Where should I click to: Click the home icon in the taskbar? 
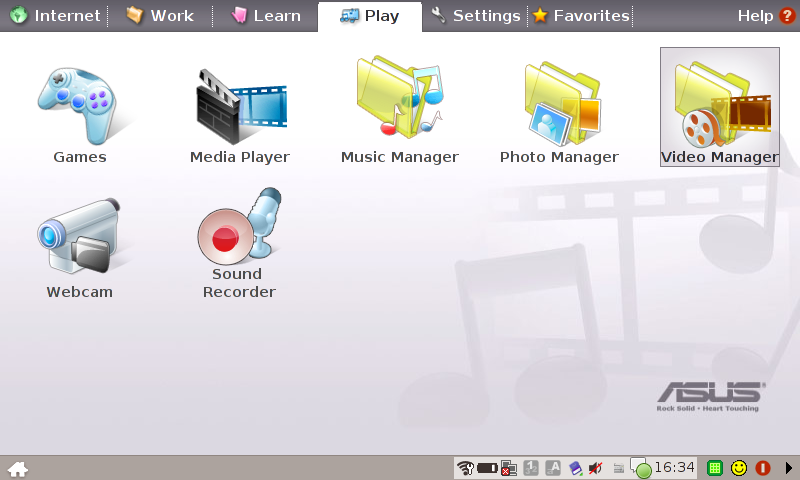point(18,468)
